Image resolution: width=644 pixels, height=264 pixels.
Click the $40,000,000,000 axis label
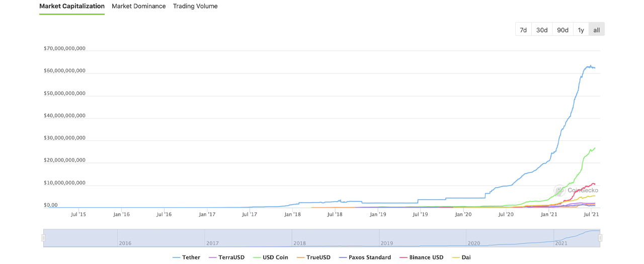point(65,116)
